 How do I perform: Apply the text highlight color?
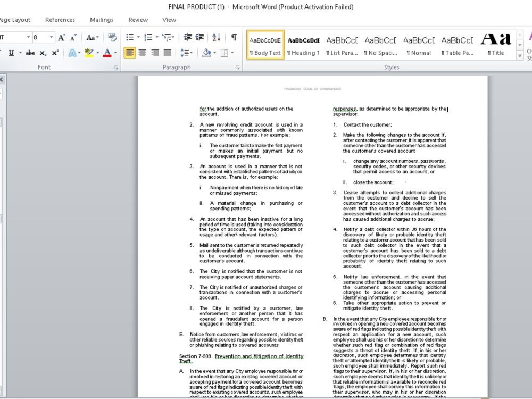tap(88, 53)
